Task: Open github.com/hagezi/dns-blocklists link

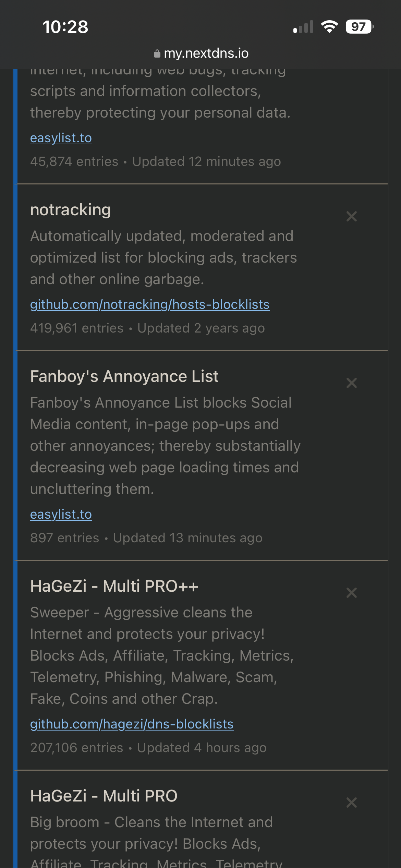Action: [x=132, y=724]
